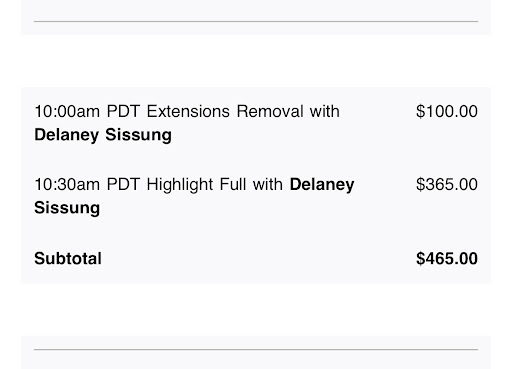Image resolution: width=512 pixels, height=369 pixels.
Task: Click the word Highlight
Action: pyautogui.click(x=180, y=185)
